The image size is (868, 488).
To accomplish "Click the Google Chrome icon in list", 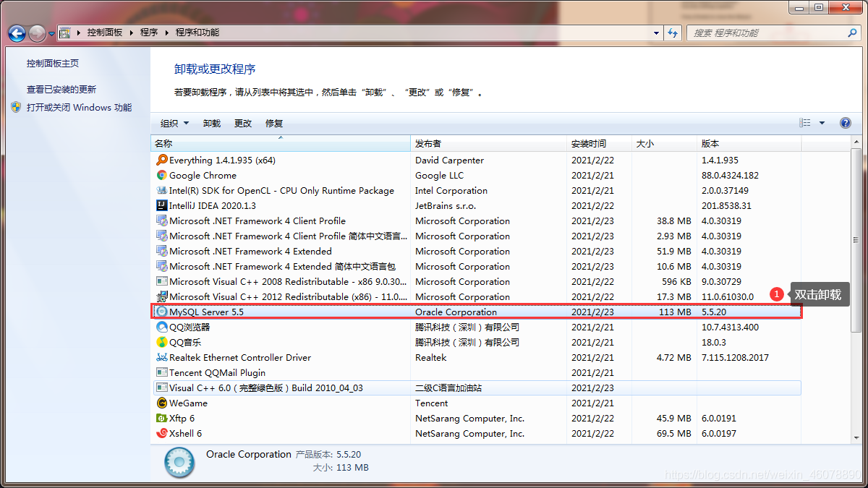I will [162, 176].
